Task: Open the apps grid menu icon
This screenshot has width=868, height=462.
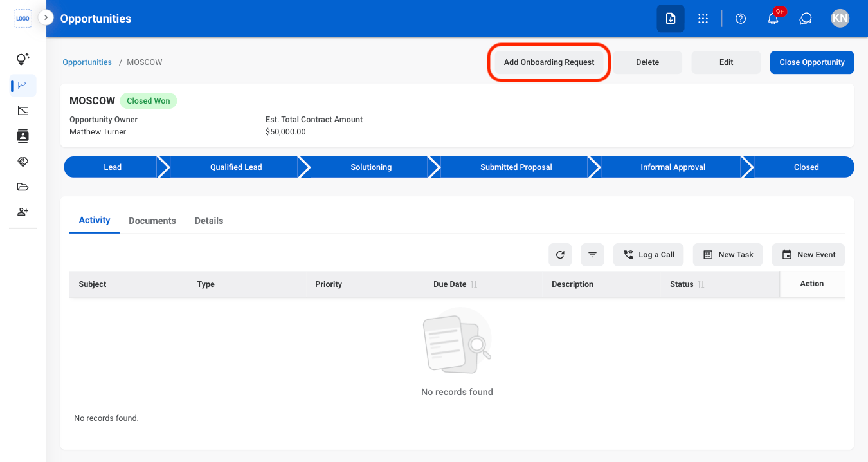Action: coord(703,19)
